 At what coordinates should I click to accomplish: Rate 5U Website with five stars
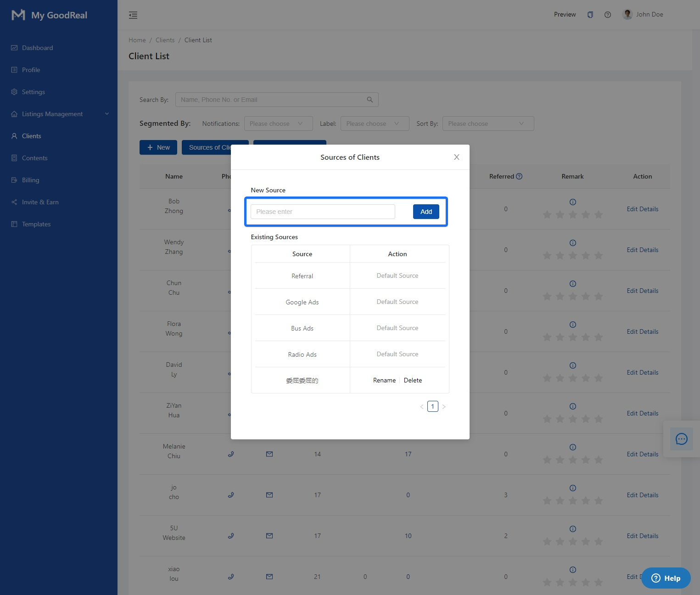(598, 542)
